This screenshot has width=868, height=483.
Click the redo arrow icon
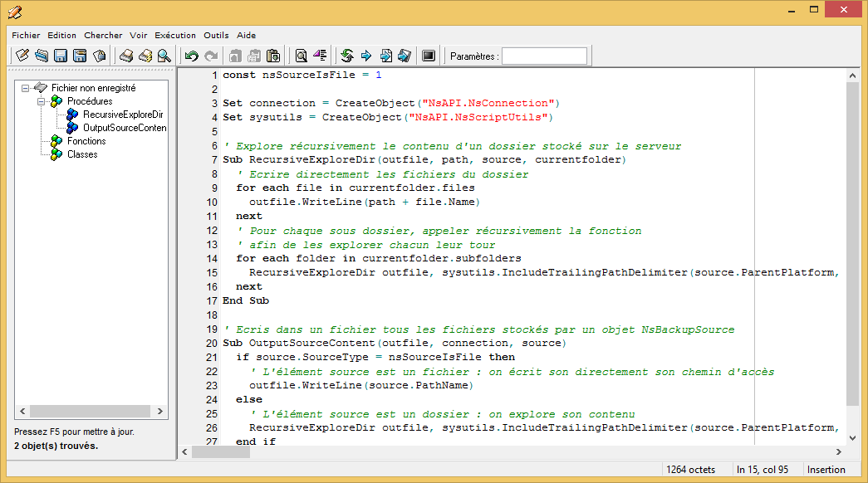(211, 56)
